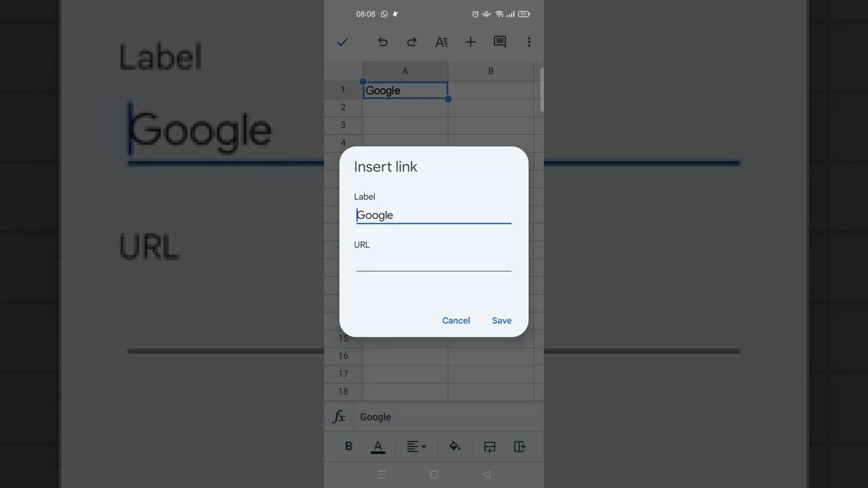Image resolution: width=868 pixels, height=488 pixels.
Task: Tap the Android back button
Action: (x=486, y=474)
